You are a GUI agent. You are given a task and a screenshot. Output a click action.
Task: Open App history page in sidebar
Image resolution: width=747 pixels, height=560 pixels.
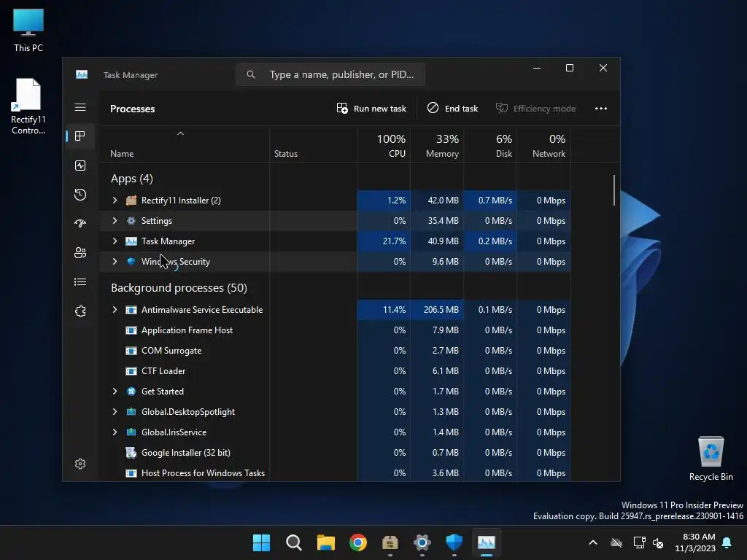pos(80,194)
